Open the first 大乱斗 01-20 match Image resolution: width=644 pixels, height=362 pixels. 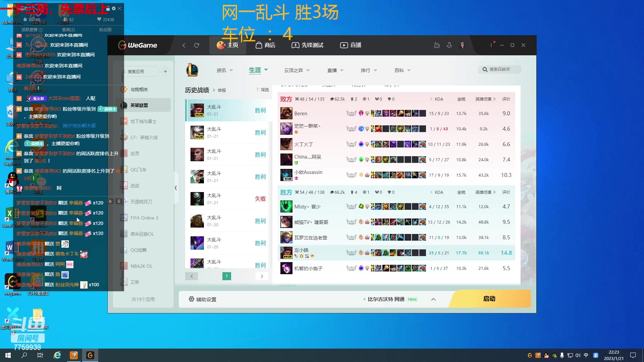point(228,221)
